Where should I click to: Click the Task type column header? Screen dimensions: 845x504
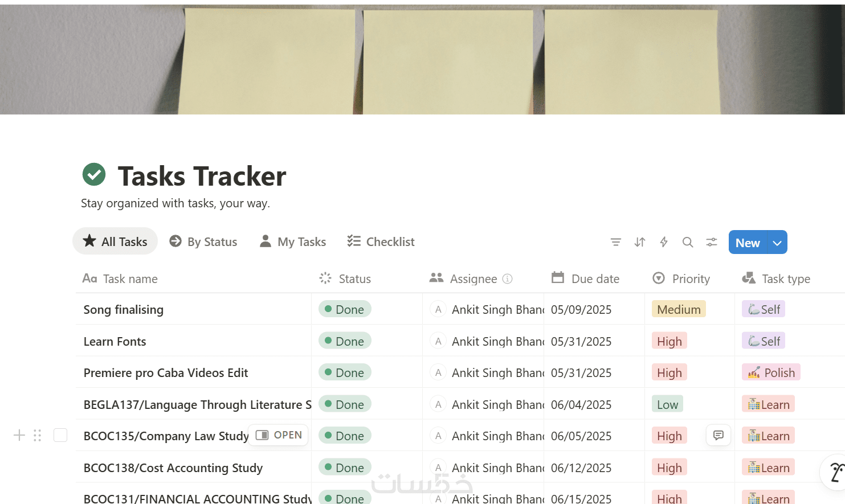[790, 278]
